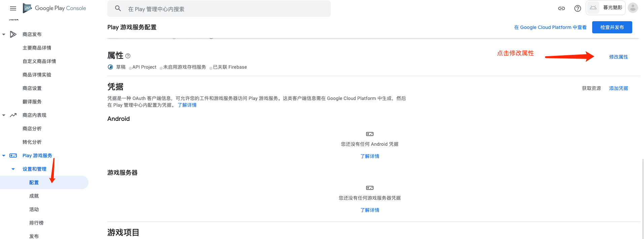The image size is (644, 239).
Task: Select the 暮光魅影 app switcher
Action: point(606,8)
